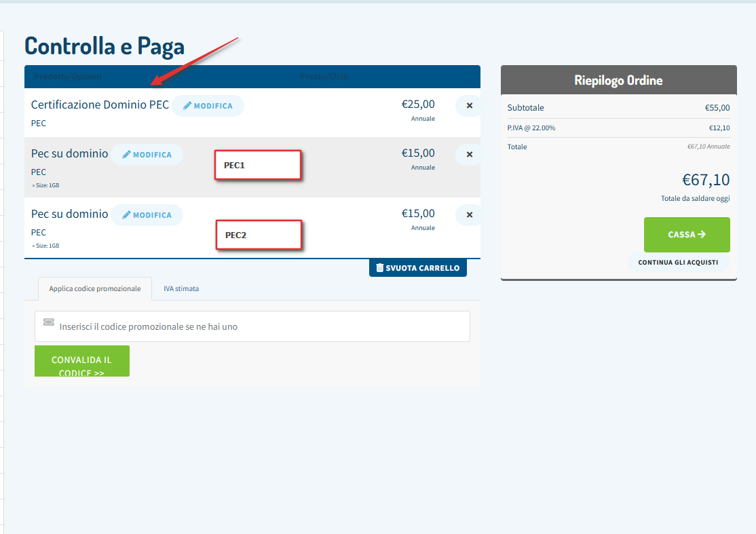Click the P.IVA @ 22.00% label

(531, 128)
